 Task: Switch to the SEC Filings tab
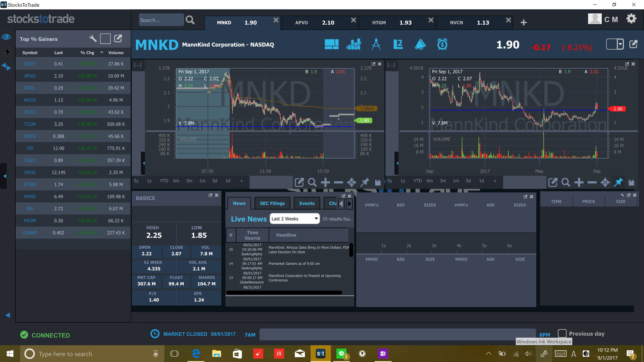pos(272,203)
